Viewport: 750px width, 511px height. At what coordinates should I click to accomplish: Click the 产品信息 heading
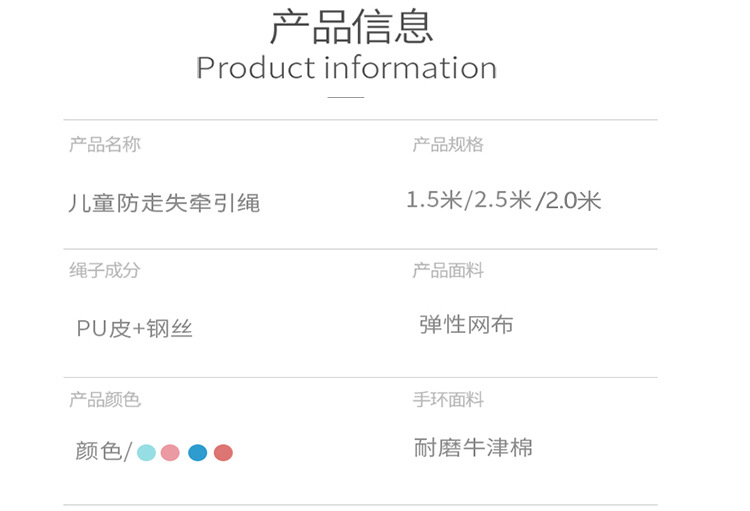coord(352,27)
